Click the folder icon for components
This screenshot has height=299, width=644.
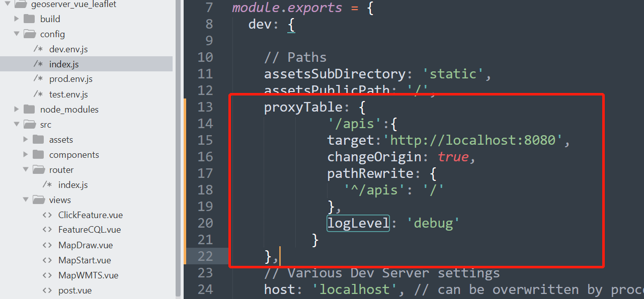(38, 154)
